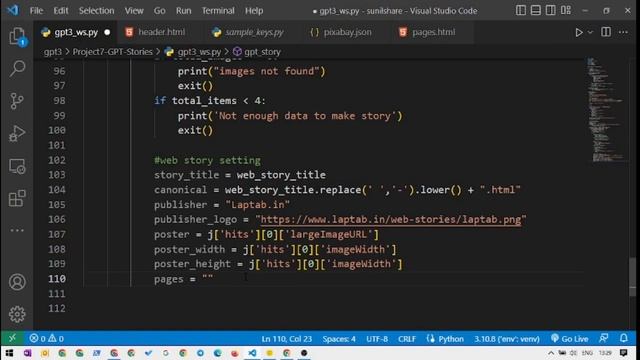Open the Selection menu
The image size is (640, 360).
[x=96, y=11]
